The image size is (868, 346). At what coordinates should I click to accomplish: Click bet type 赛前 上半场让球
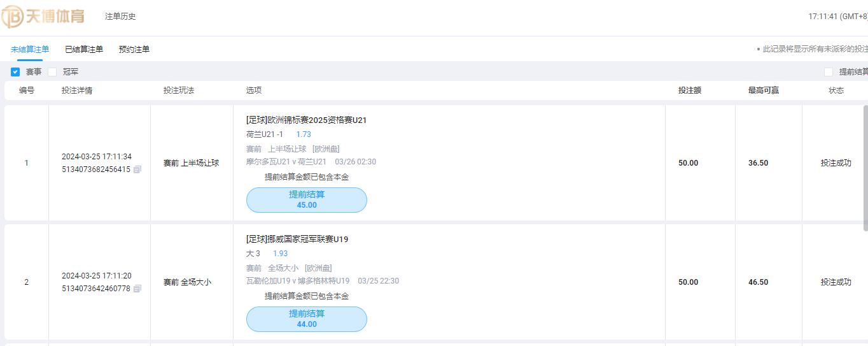[x=192, y=163]
